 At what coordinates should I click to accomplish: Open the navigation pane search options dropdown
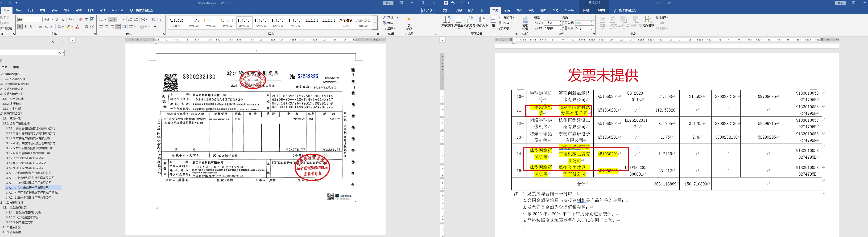[63, 53]
